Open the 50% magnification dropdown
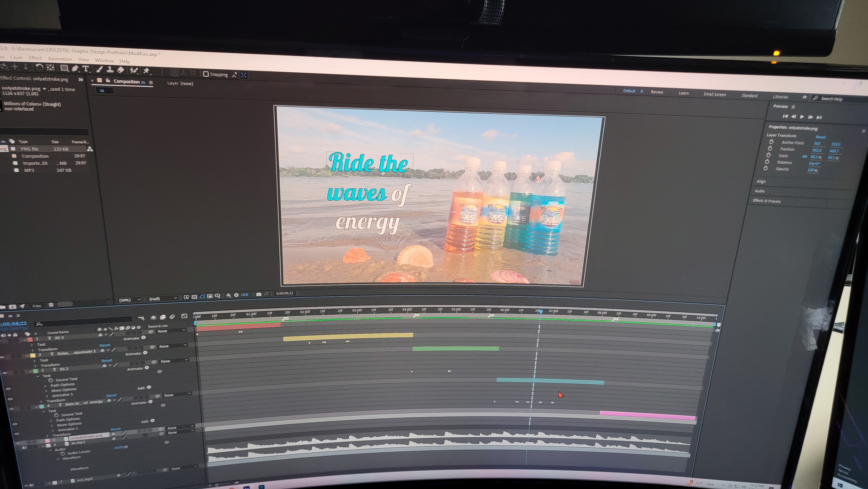 point(130,300)
